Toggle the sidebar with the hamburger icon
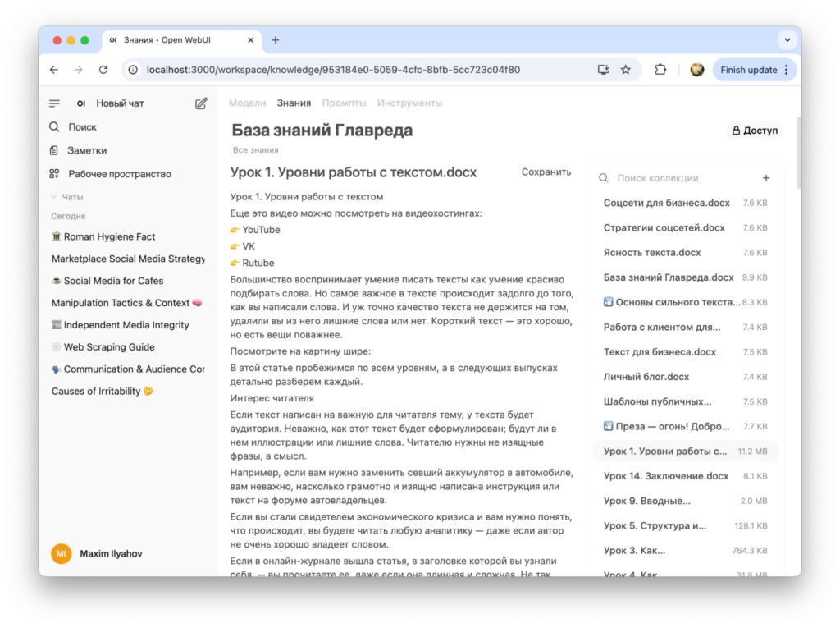 coord(54,103)
